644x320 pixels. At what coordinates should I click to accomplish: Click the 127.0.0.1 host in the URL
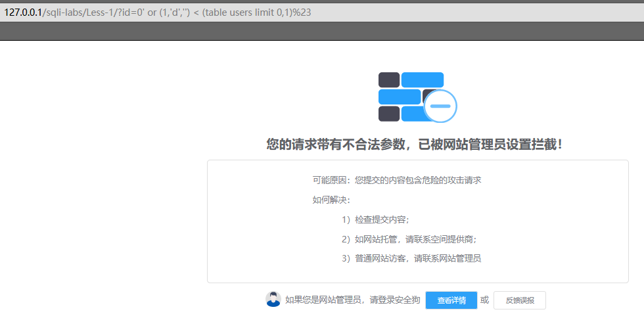pos(23,12)
